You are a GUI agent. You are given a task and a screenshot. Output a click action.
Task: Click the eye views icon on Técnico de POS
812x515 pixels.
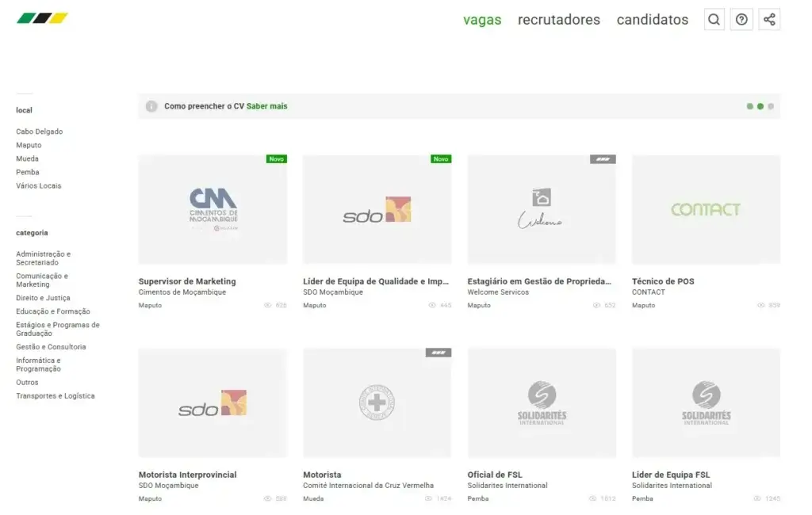tap(760, 305)
